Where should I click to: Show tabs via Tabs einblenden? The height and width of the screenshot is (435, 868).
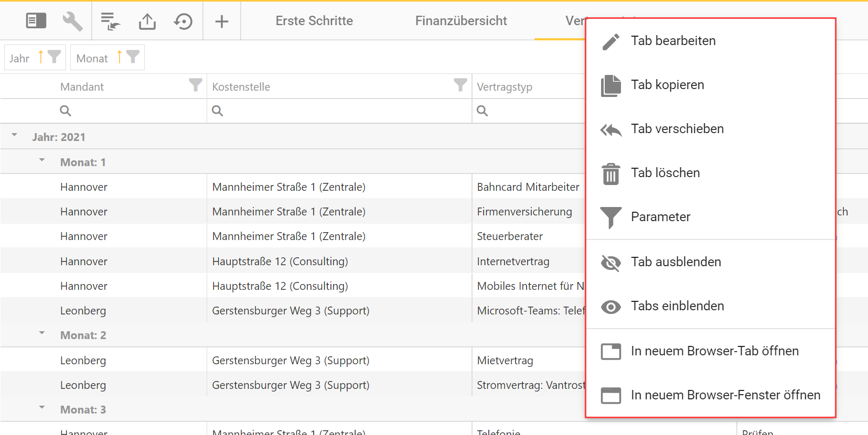coord(677,306)
